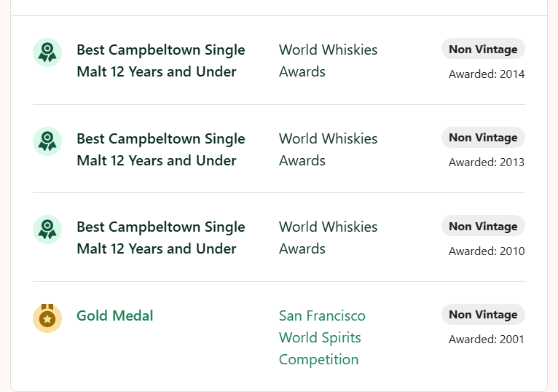This screenshot has width=558, height=392.
Task: Open the Gold Medal award link
Action: pyautogui.click(x=115, y=315)
